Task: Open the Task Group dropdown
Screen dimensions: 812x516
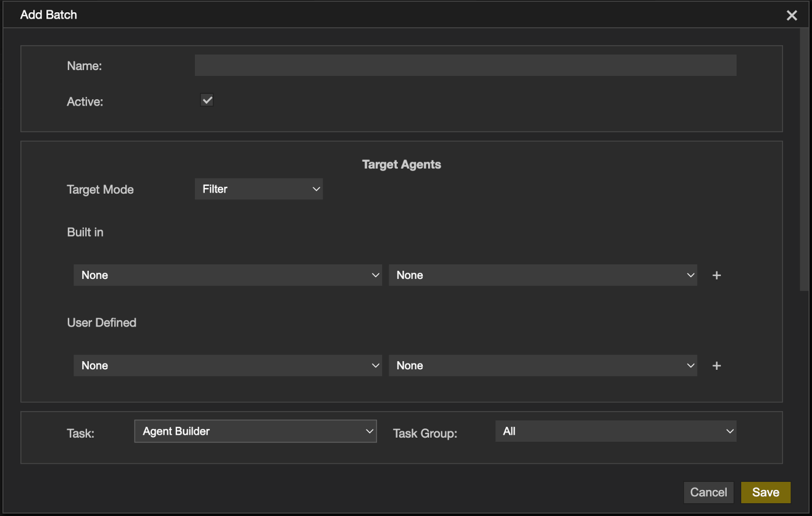Action: click(x=616, y=431)
